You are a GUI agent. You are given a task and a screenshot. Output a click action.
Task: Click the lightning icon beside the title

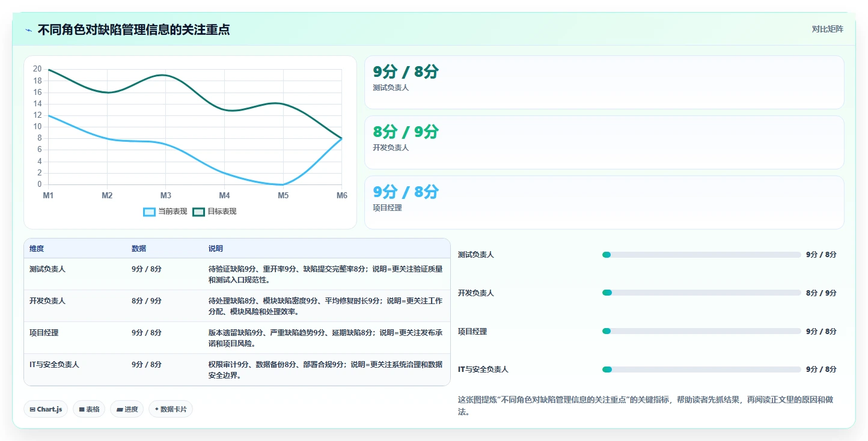tap(29, 30)
